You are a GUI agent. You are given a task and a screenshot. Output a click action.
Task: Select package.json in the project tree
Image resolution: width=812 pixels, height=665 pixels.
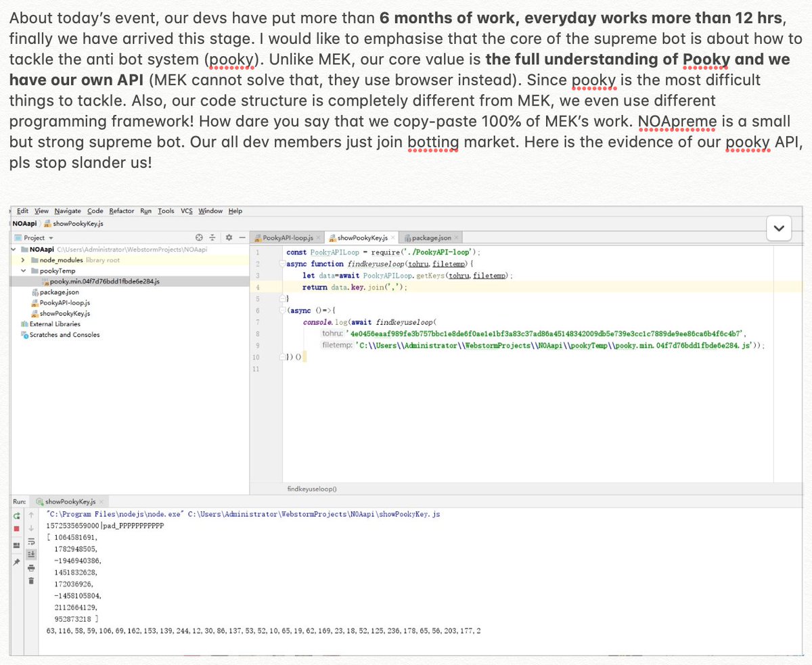(55, 292)
